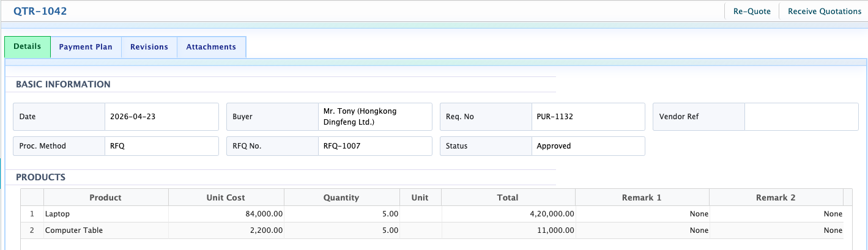
Task: Sort by the Unit Cost column header
Action: click(x=226, y=197)
